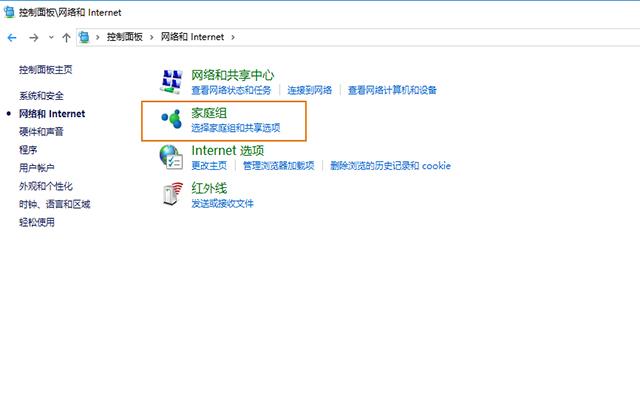Expand the chevron after 网络和 Internet breadcrumb
The image size is (640, 420).
pyautogui.click(x=233, y=37)
